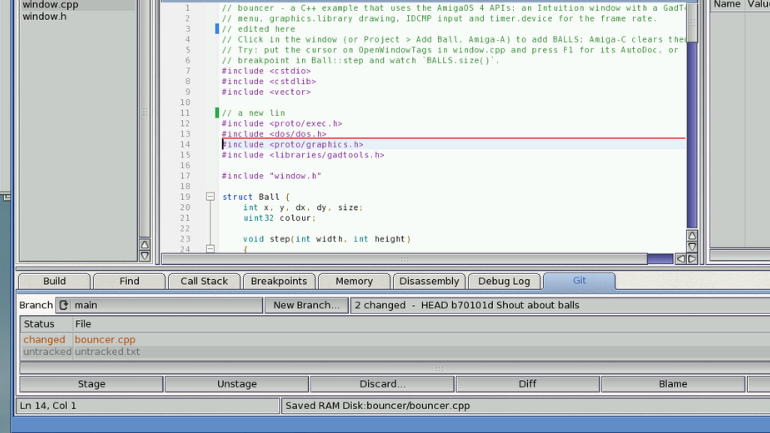Click the editor horizontal scroll right arrow

click(x=692, y=259)
